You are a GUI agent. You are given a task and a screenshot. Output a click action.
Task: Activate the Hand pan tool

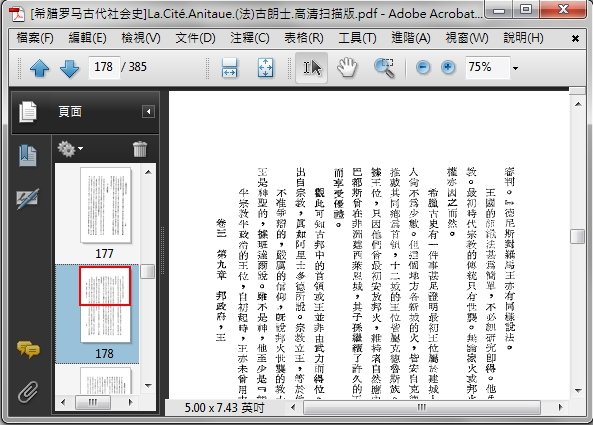347,68
